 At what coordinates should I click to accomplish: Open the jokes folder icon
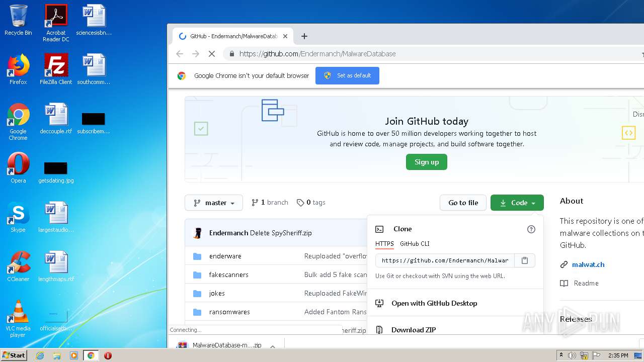(x=197, y=294)
